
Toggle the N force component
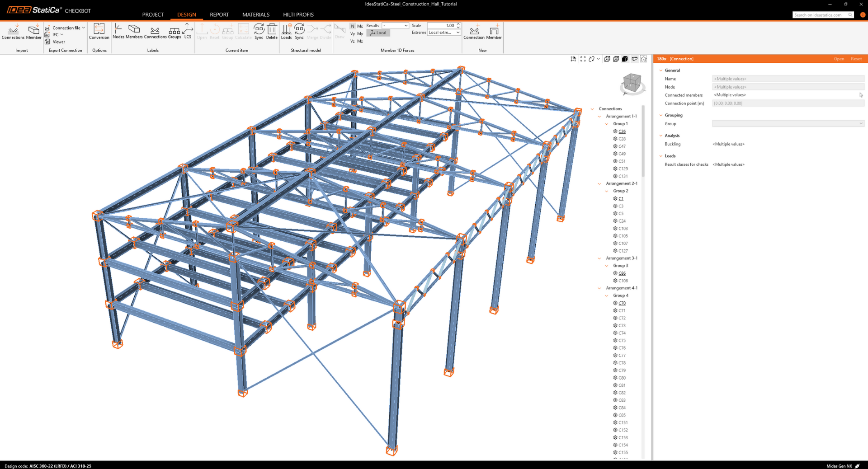tap(353, 26)
